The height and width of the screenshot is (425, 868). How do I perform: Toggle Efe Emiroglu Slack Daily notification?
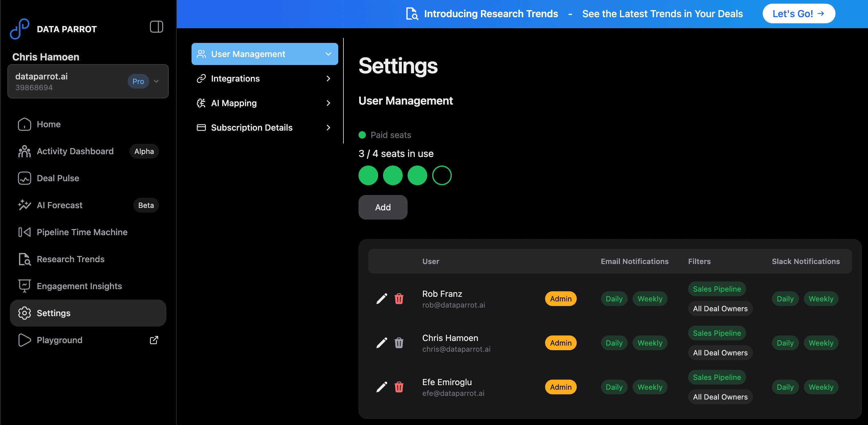(785, 387)
